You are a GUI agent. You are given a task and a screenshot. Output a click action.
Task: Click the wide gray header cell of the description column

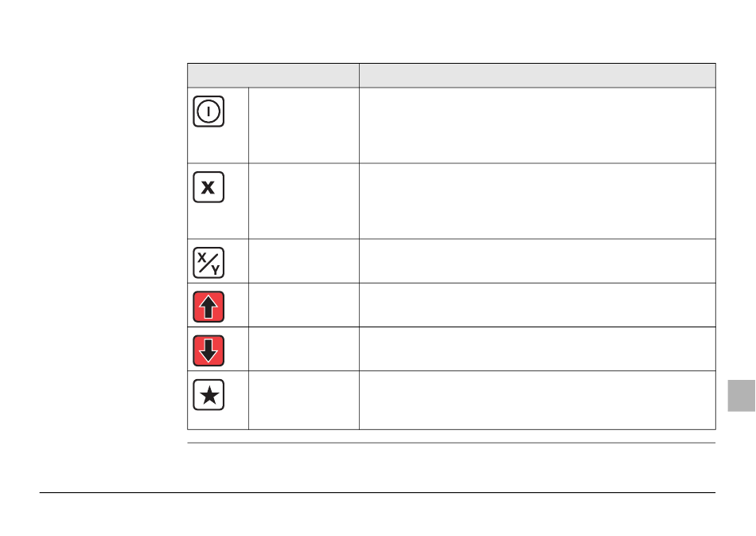(537, 75)
